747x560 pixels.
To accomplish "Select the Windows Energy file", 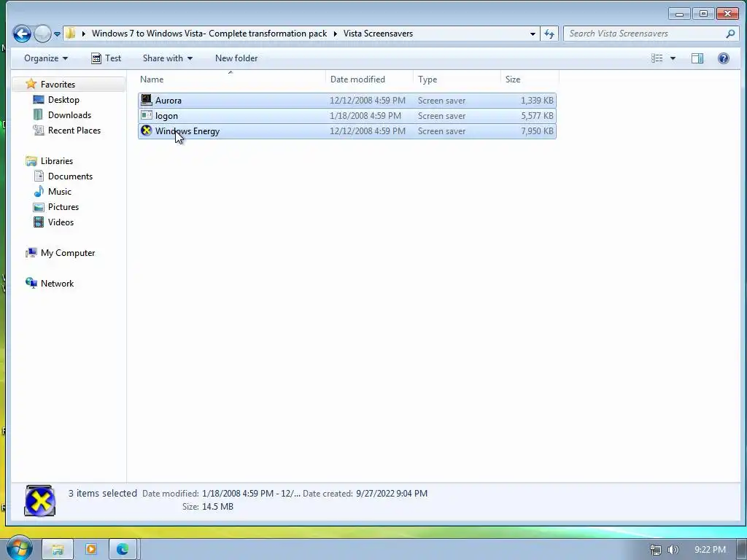I will pos(347,131).
